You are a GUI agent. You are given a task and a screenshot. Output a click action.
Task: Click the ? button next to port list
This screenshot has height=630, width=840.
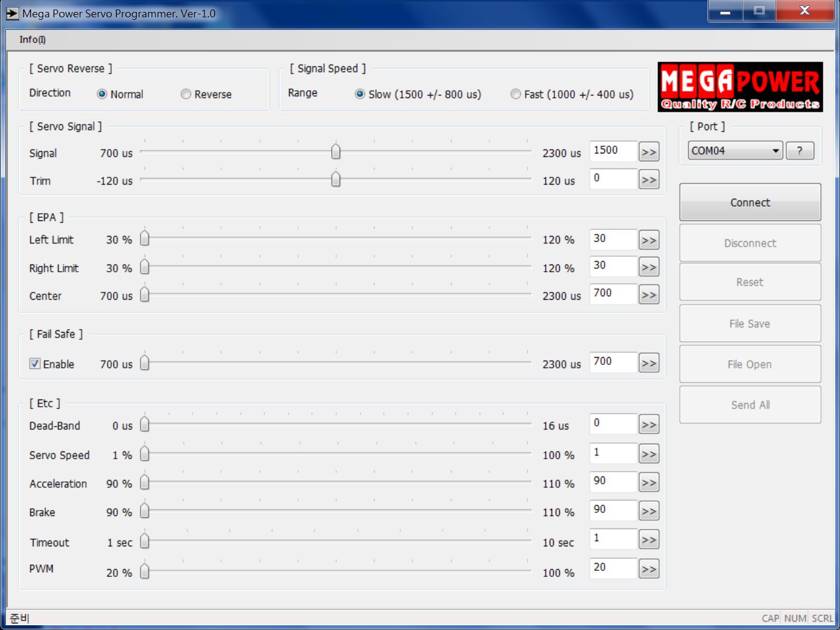click(799, 150)
